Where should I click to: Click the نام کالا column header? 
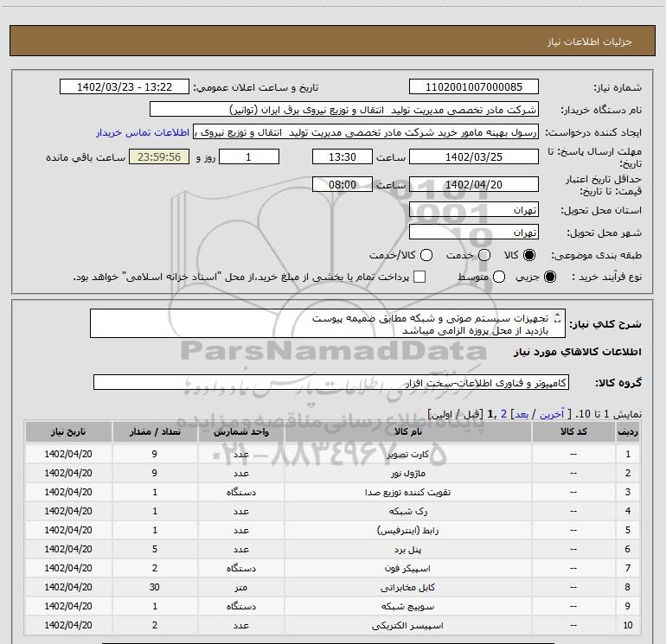pyautogui.click(x=407, y=431)
